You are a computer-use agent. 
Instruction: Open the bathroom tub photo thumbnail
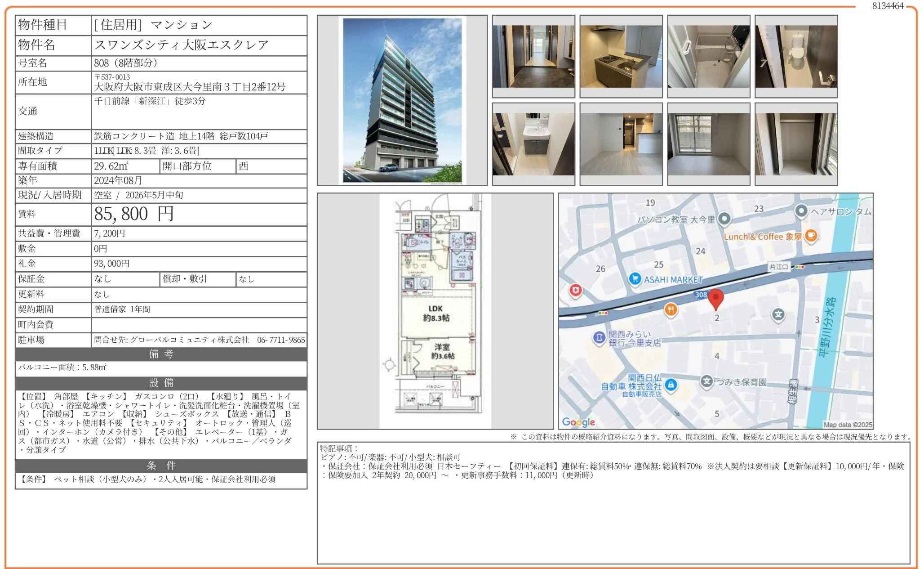[708, 56]
